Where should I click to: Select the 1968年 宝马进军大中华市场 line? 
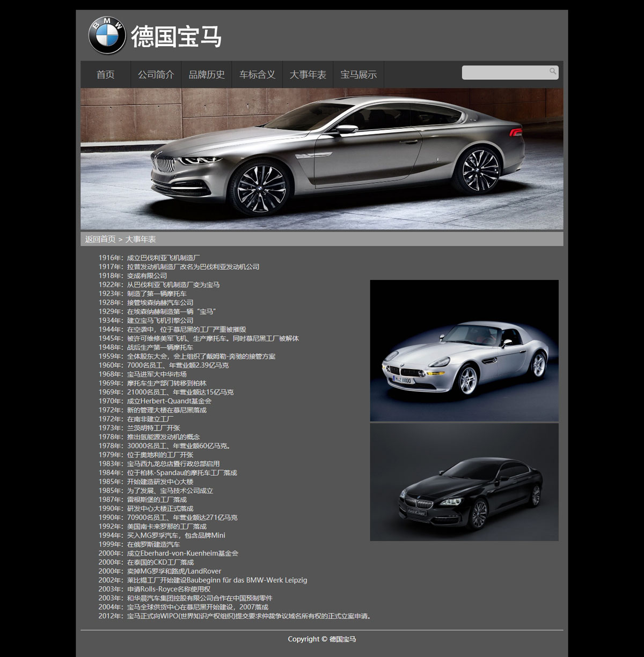(143, 374)
